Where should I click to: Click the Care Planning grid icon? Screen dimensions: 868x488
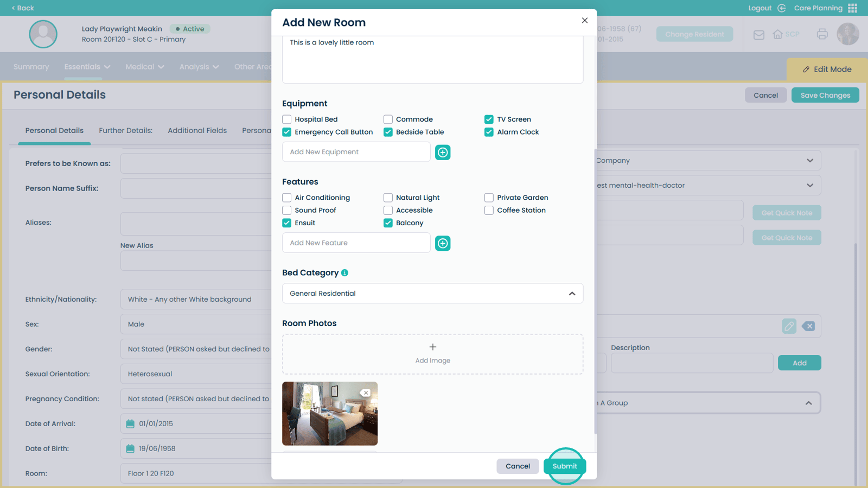point(853,8)
